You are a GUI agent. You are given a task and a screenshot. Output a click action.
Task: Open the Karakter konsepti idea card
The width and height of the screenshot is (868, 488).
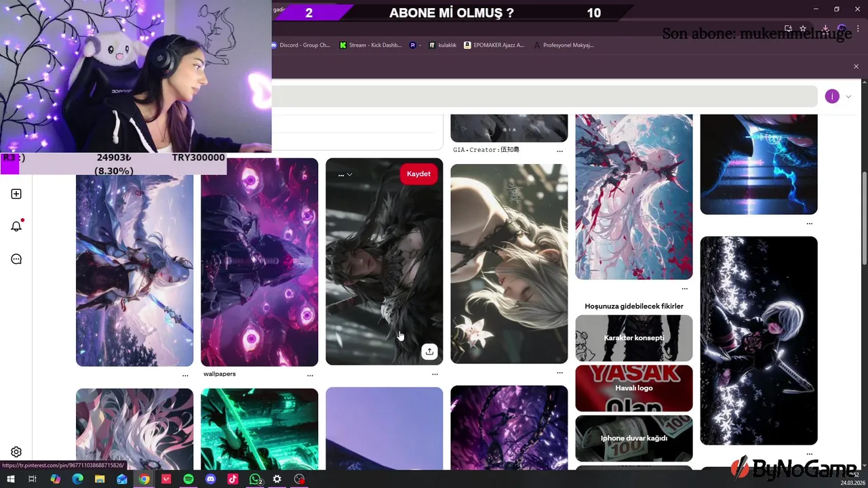click(634, 338)
